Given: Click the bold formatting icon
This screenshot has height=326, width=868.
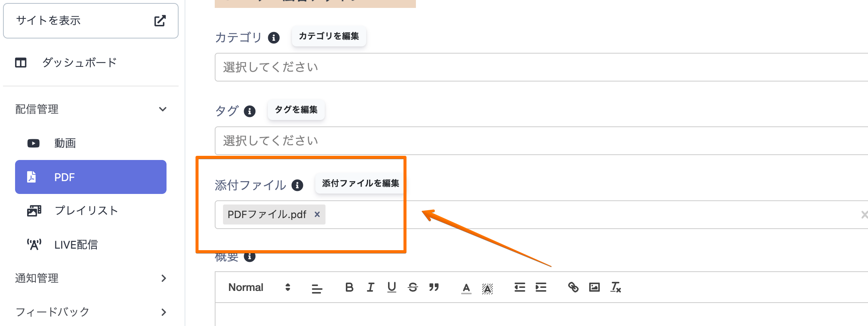Looking at the screenshot, I should click(x=349, y=288).
